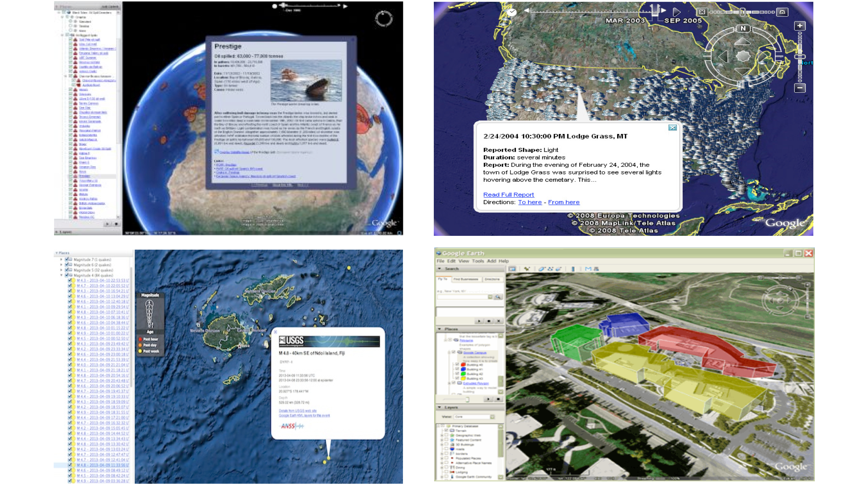The image size is (868, 484).
Task: Open Read Full Report link
Action: click(508, 195)
